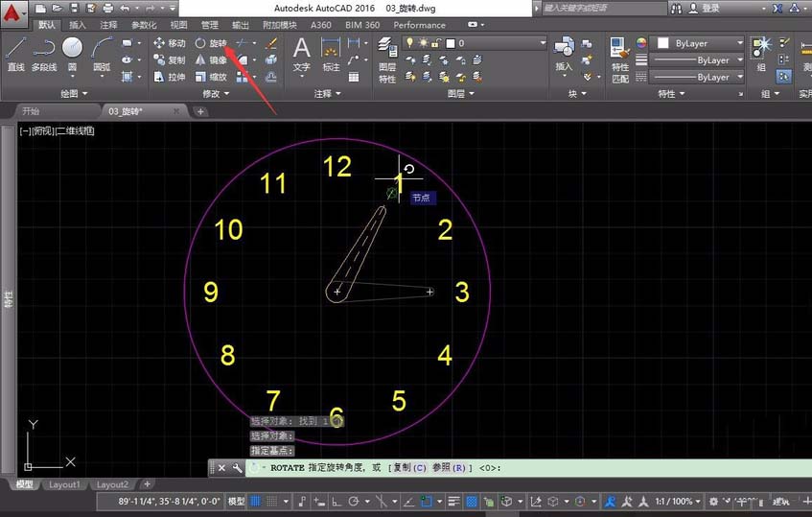Image resolution: width=812 pixels, height=517 pixels.
Task: Open the ByLayer color dropdown
Action: (739, 43)
